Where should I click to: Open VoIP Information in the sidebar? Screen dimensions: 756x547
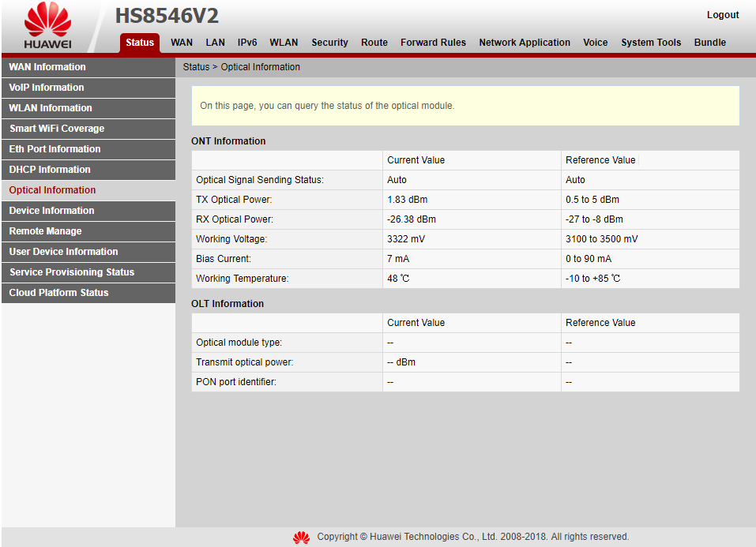(88, 88)
